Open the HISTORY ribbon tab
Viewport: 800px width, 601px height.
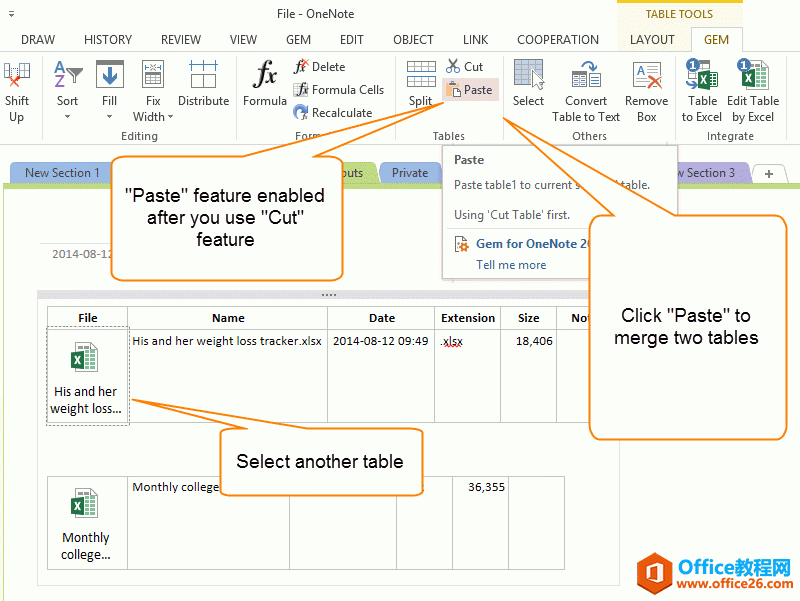(108, 40)
